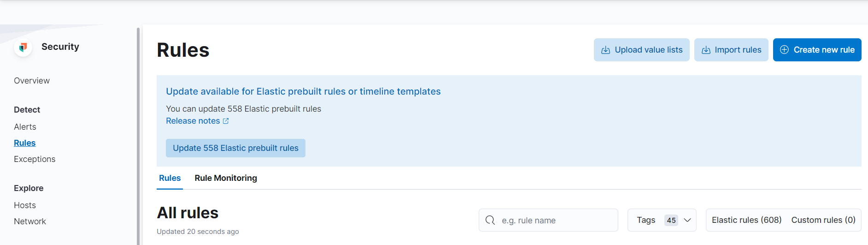Filter by Elastic rules (608)
The width and height of the screenshot is (868, 245).
point(746,220)
